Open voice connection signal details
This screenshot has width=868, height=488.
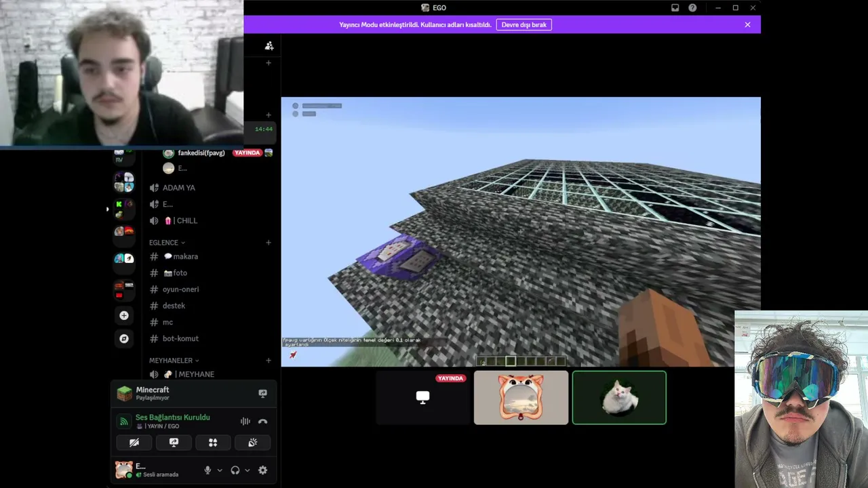pyautogui.click(x=123, y=422)
